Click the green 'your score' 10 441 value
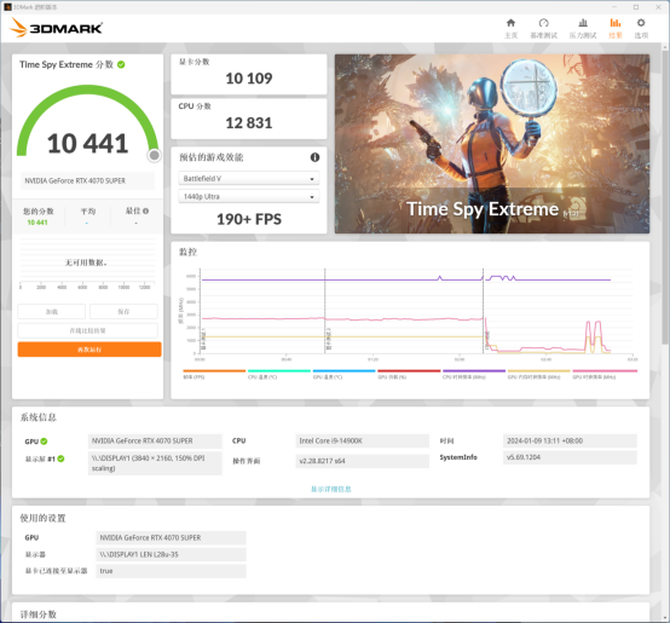Image resolution: width=670 pixels, height=623 pixels. coord(37,223)
